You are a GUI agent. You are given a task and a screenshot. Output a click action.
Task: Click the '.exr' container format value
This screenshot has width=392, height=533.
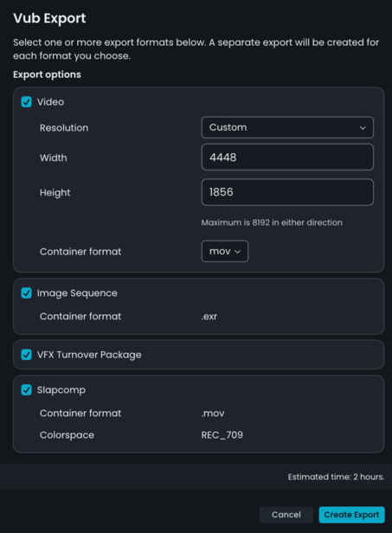point(209,317)
